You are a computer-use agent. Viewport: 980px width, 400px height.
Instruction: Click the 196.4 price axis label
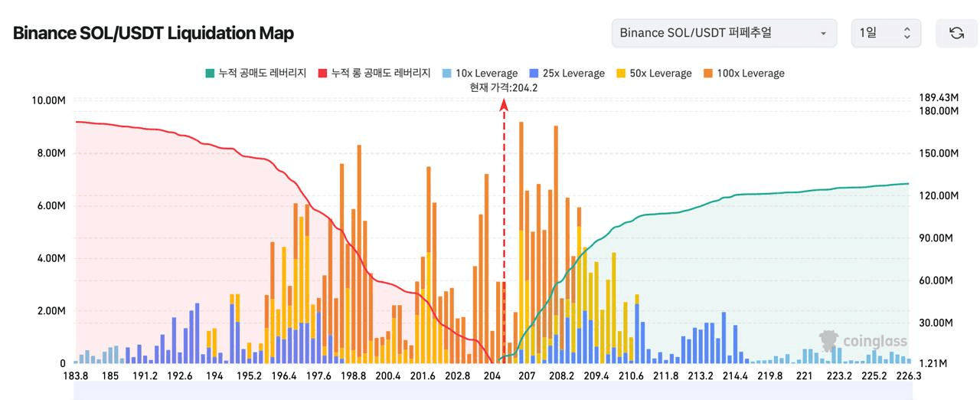point(284,376)
